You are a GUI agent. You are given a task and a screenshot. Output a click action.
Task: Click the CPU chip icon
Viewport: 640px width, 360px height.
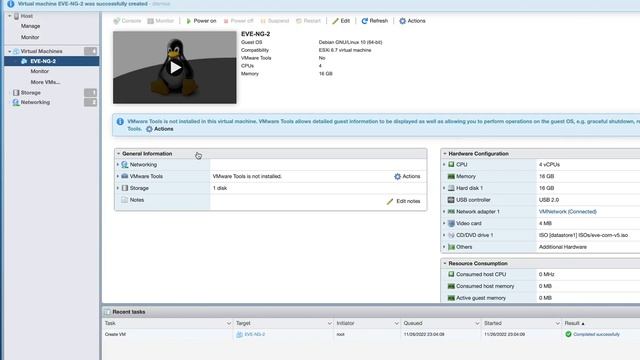[451, 164]
